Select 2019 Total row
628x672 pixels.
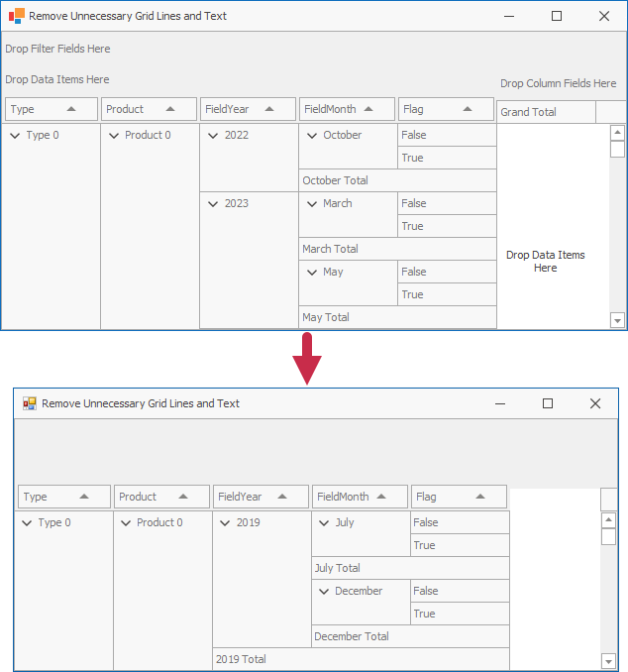(361, 659)
